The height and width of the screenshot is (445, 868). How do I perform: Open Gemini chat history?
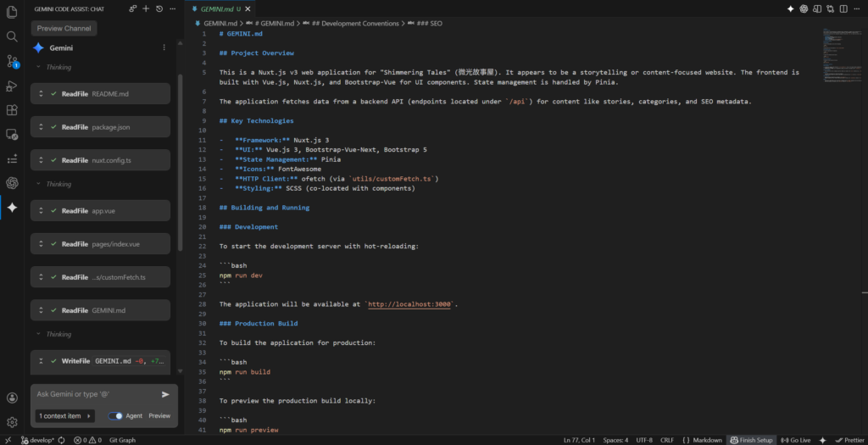[159, 8]
